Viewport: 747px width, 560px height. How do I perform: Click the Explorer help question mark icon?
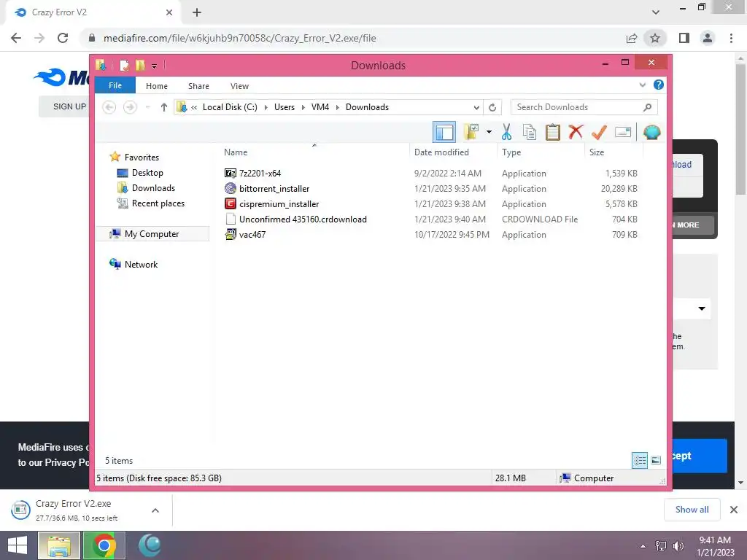pyautogui.click(x=659, y=85)
